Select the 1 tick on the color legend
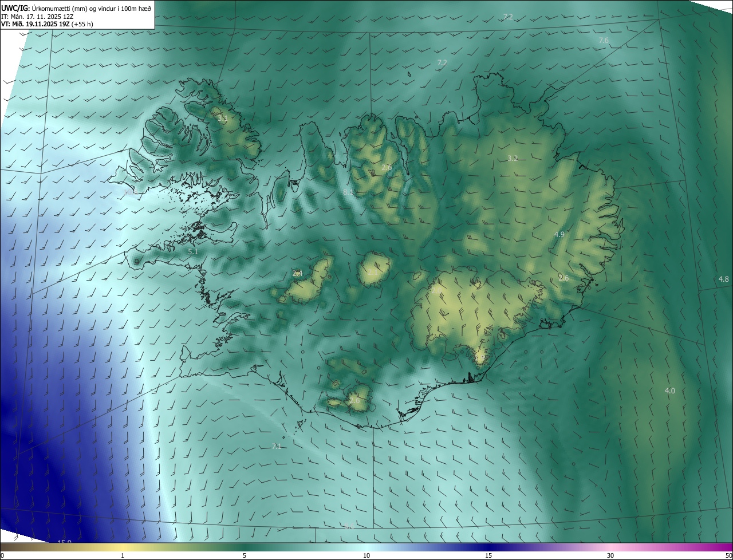The width and height of the screenshot is (733, 560). point(123,555)
